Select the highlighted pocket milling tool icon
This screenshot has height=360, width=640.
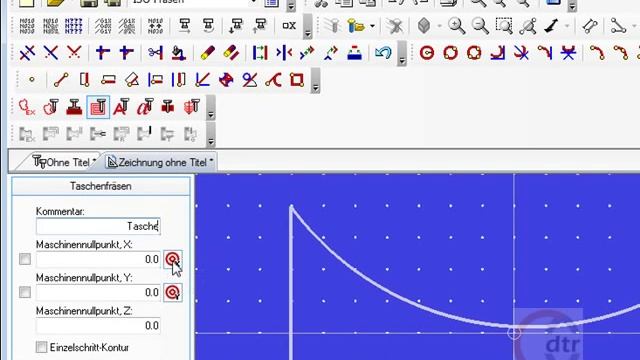(98, 107)
